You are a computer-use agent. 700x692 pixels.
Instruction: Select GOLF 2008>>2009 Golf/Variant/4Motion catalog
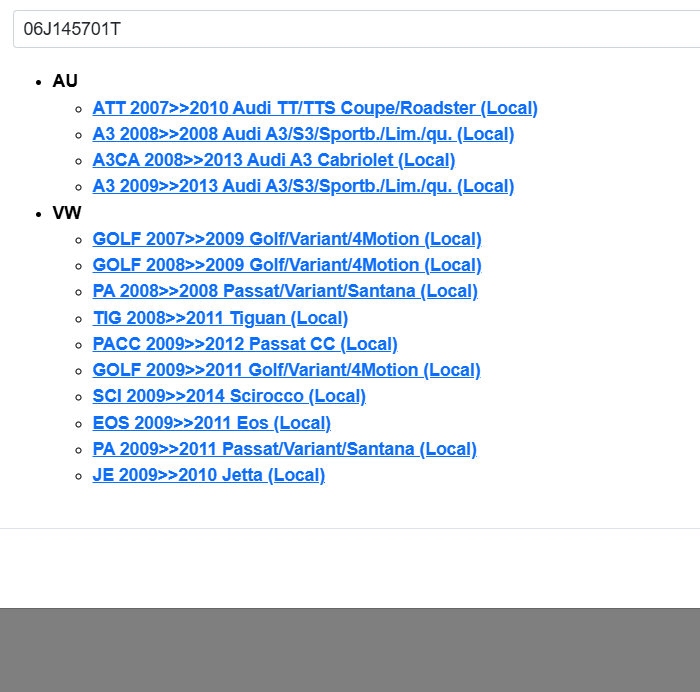[x=287, y=265]
